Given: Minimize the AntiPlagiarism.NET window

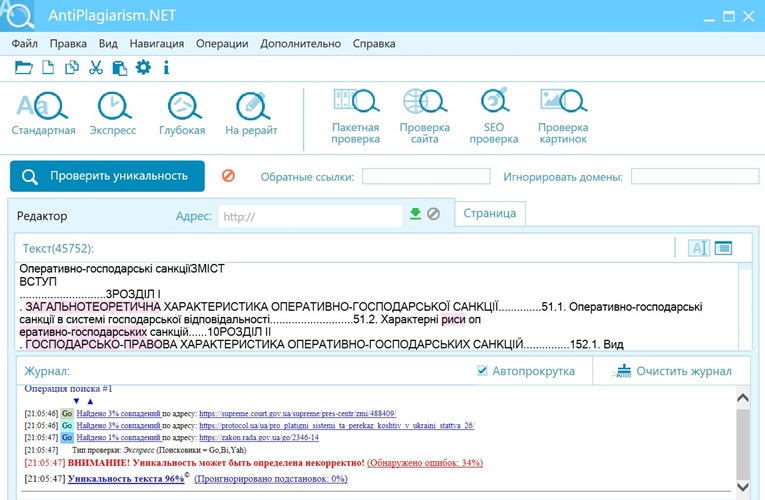Looking at the screenshot, I should [x=709, y=18].
